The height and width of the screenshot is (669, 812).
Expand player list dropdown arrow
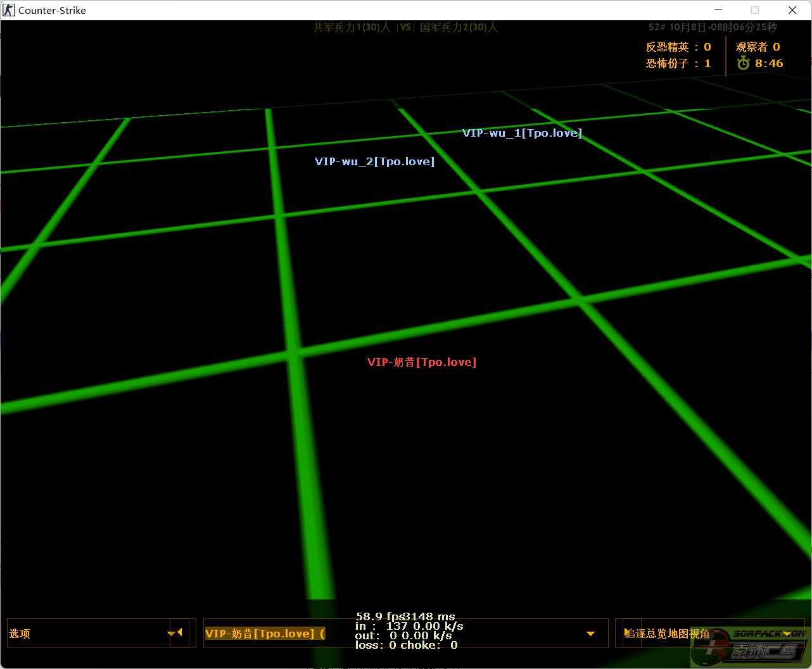click(x=590, y=634)
